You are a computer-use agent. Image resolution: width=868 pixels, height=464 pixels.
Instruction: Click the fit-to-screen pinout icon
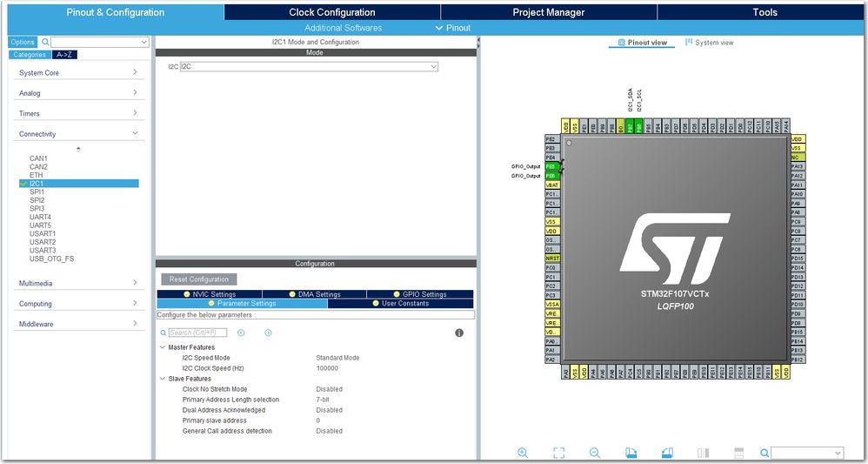pyautogui.click(x=558, y=453)
